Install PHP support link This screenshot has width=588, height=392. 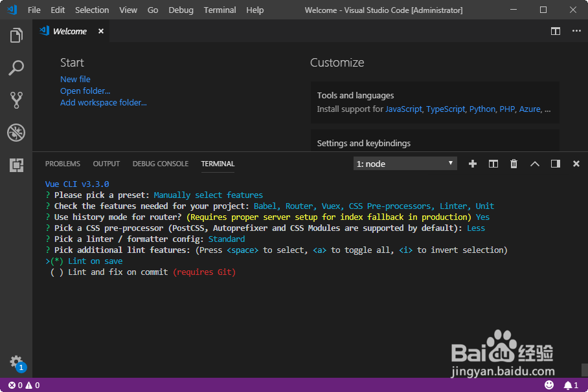507,109
